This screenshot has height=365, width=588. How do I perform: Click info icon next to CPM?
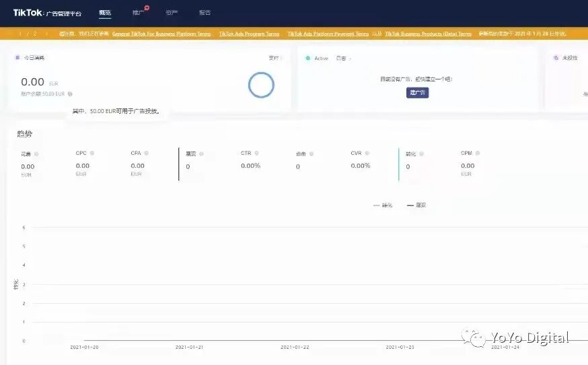(x=478, y=153)
